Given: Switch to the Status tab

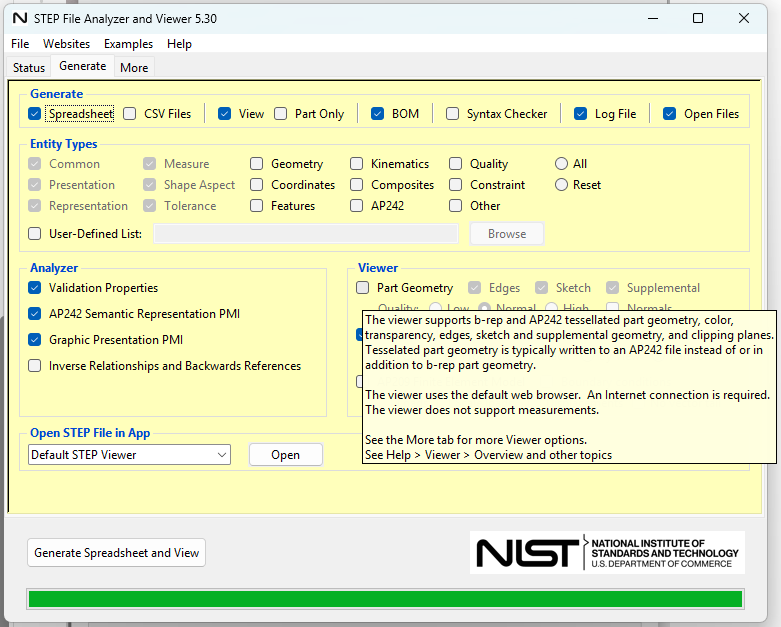Looking at the screenshot, I should coord(29,68).
